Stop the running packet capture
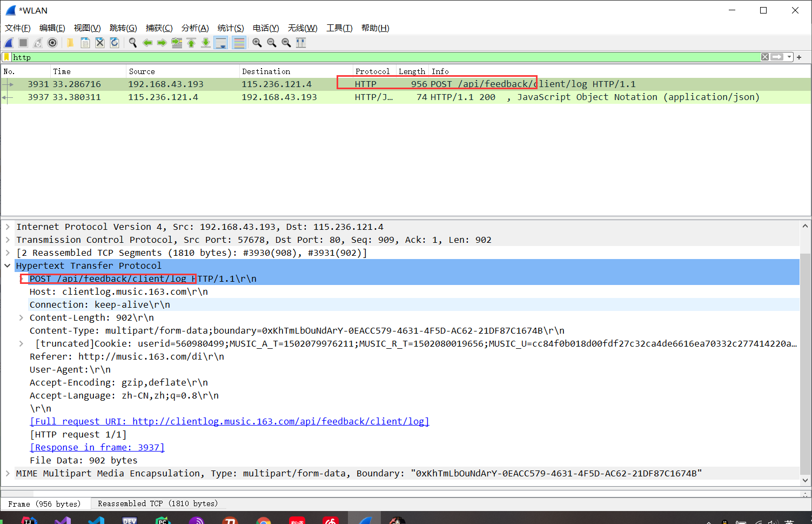Image resolution: width=812 pixels, height=524 pixels. click(x=23, y=43)
